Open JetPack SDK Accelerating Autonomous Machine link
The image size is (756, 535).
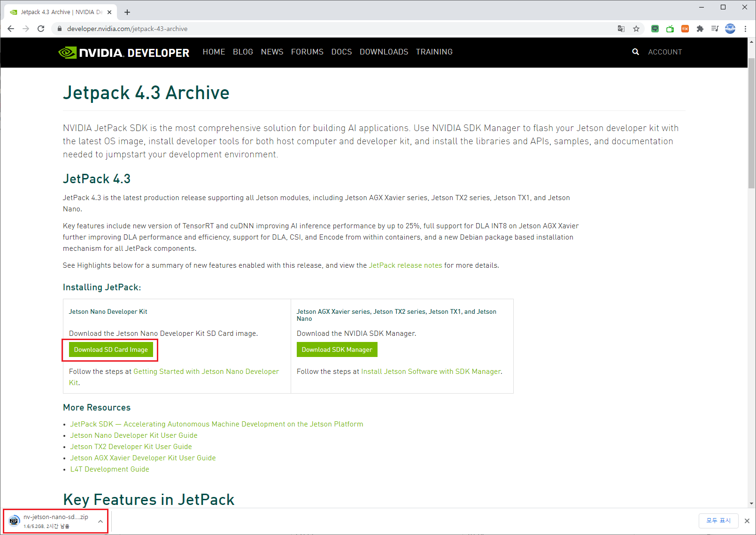pos(216,424)
